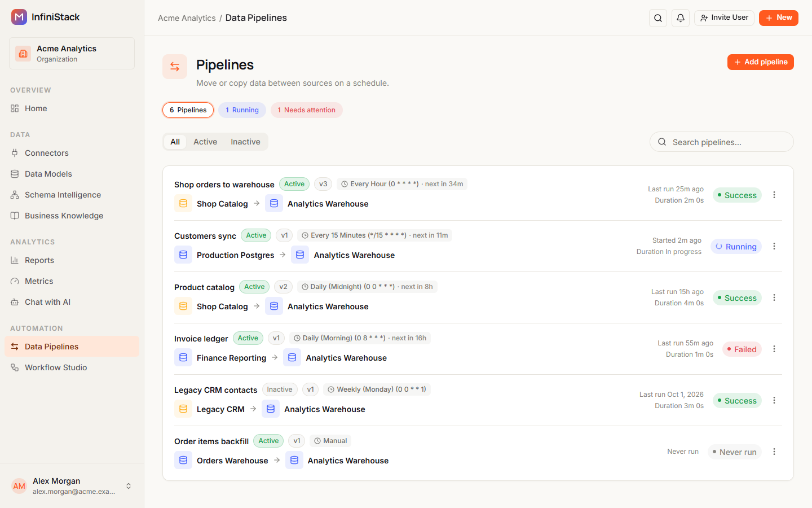Focus the Search pipelines field
The image size is (812, 508).
click(x=722, y=142)
